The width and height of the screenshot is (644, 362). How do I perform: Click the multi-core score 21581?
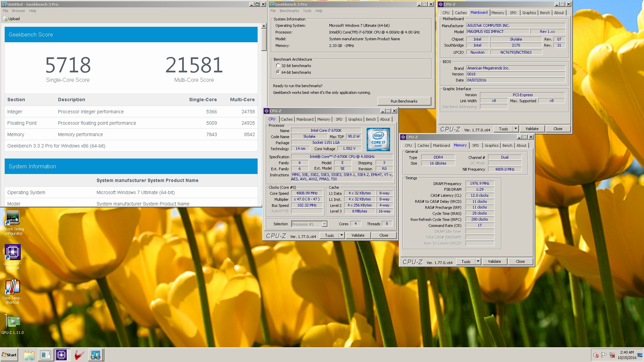[194, 65]
